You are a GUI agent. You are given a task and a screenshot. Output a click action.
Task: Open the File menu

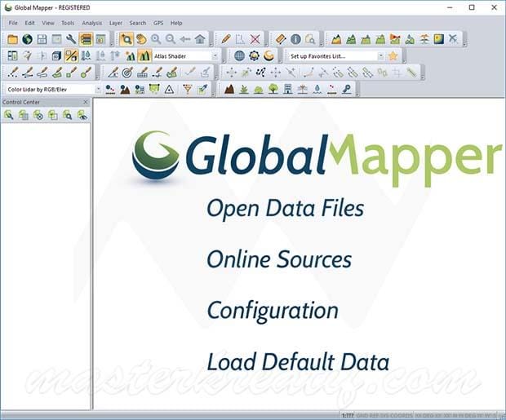point(13,23)
